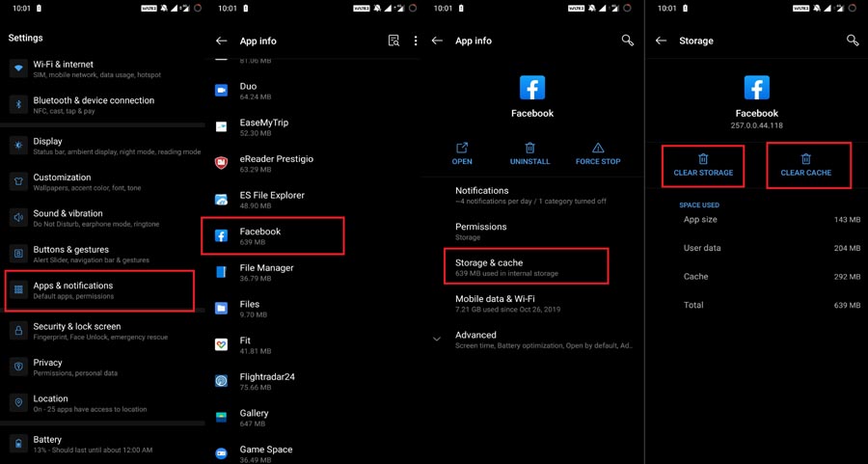Viewport: 868px width, 464px height.
Task: Select the EaseMyTrip app icon
Action: click(222, 126)
